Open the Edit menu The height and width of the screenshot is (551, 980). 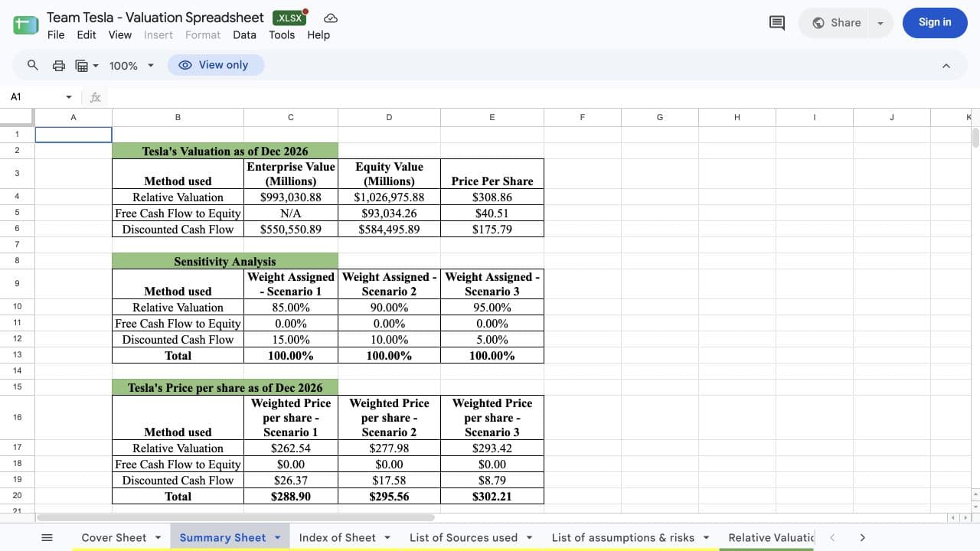click(x=87, y=34)
